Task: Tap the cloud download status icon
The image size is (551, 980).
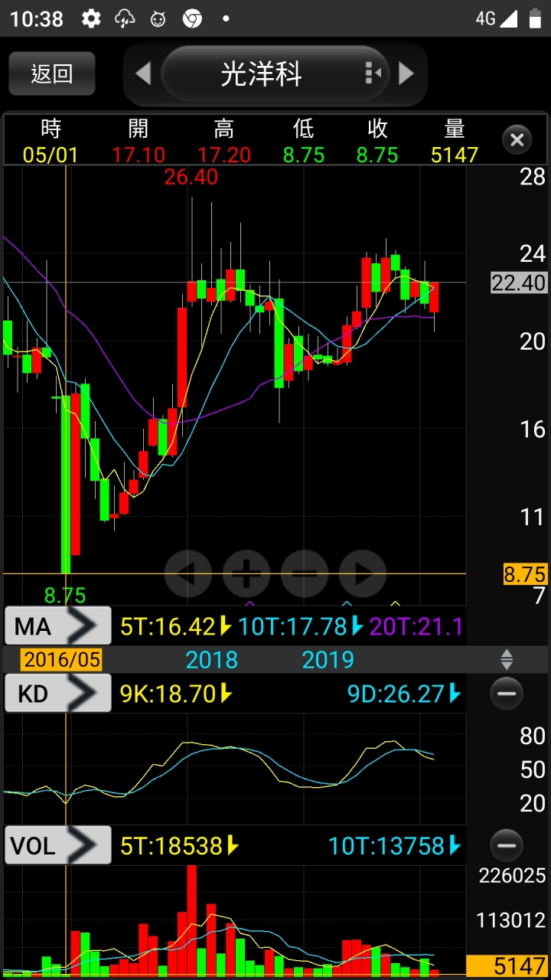Action: click(125, 18)
